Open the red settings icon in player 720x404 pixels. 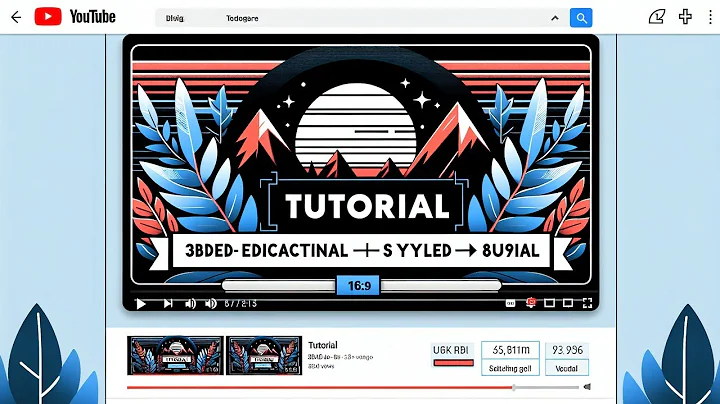tap(531, 303)
